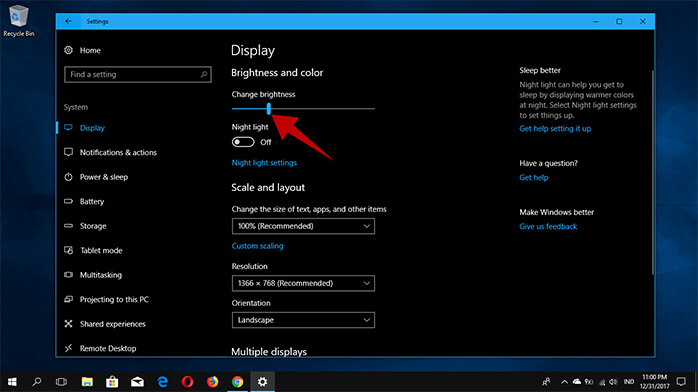Click the Notifications & actions icon
This screenshot has height=392, width=698.
tap(68, 152)
